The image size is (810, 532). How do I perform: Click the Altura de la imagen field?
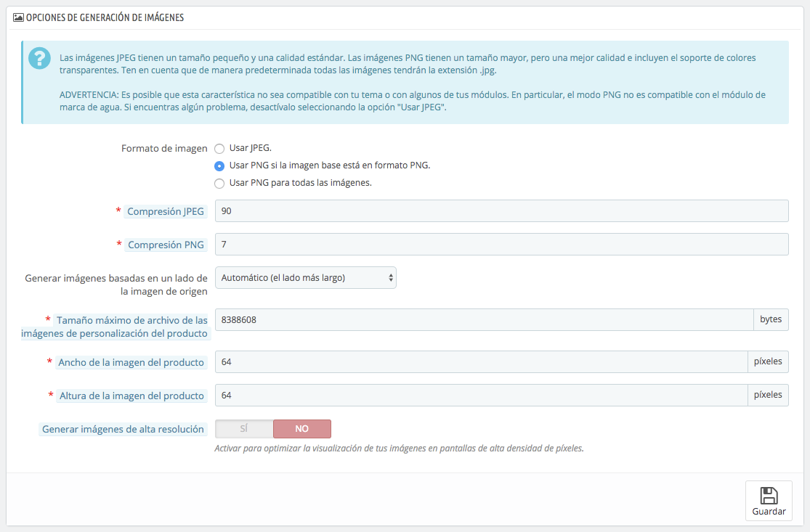[482, 396]
